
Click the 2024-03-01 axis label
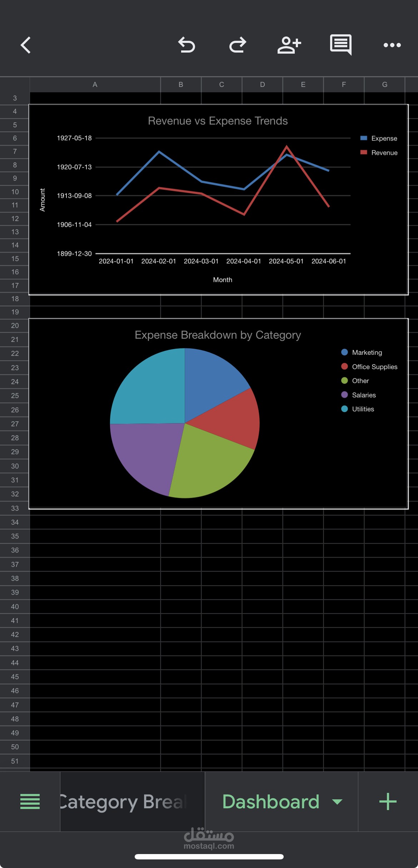201,261
